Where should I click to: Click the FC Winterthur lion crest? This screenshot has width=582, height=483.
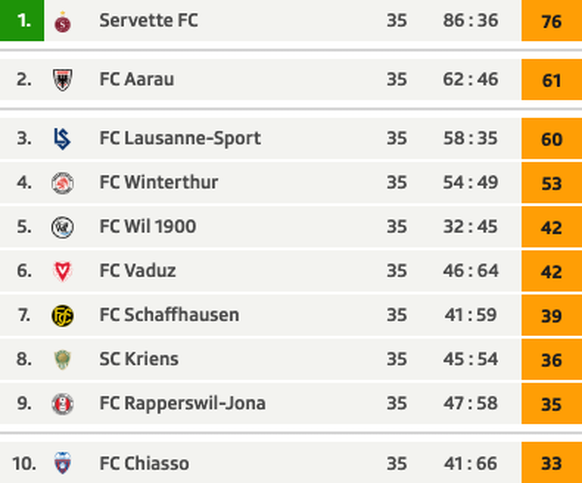pyautogui.click(x=62, y=183)
